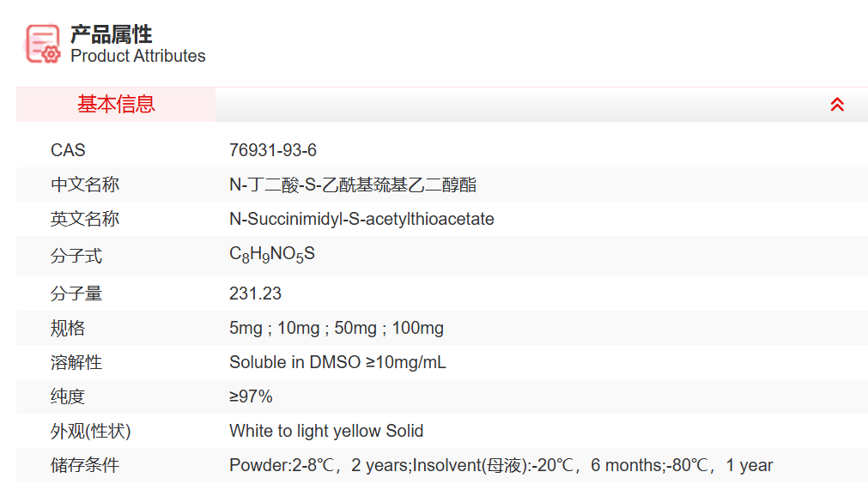Click the Chinese name N-丁二酸-S-乙酰基巯基乙二醇酯
The image size is (868, 490).
point(353,185)
